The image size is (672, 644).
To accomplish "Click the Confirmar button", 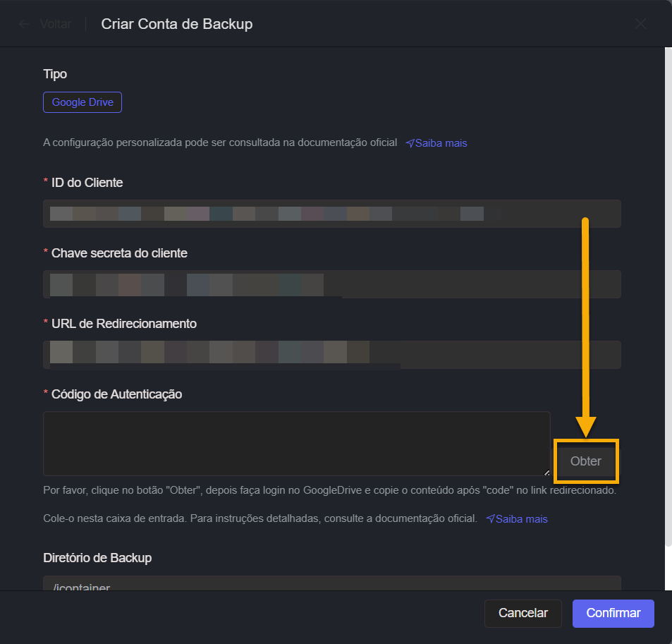I will (x=613, y=613).
